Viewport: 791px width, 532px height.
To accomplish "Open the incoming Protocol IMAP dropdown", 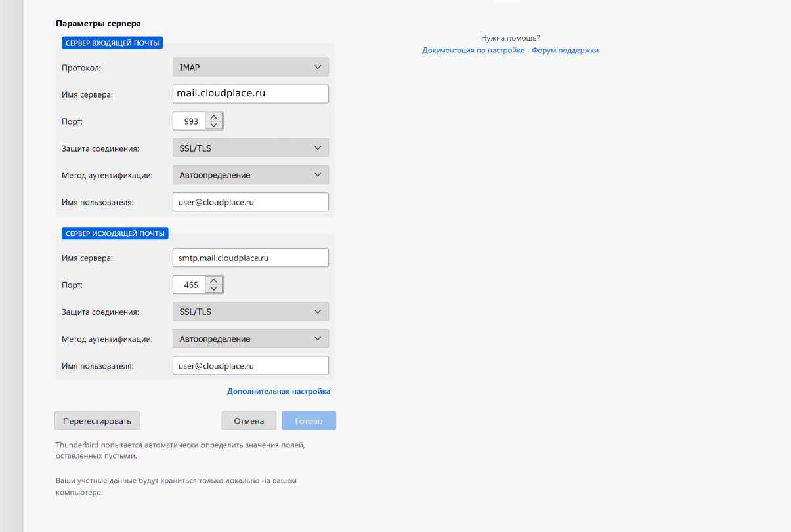I will pyautogui.click(x=250, y=67).
